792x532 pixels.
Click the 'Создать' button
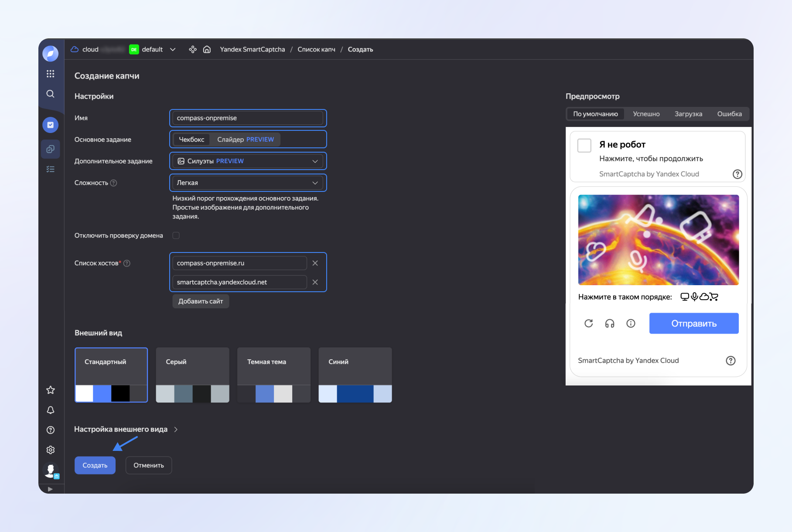(95, 465)
